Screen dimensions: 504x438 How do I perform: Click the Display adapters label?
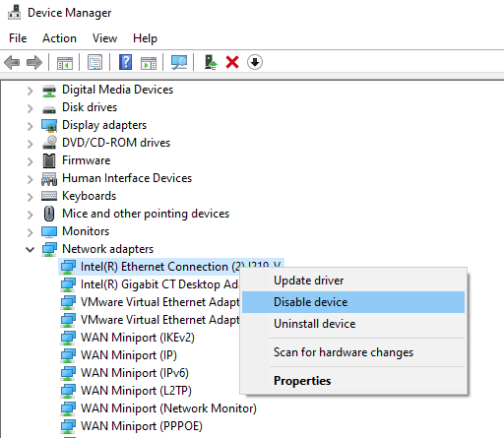tap(104, 125)
